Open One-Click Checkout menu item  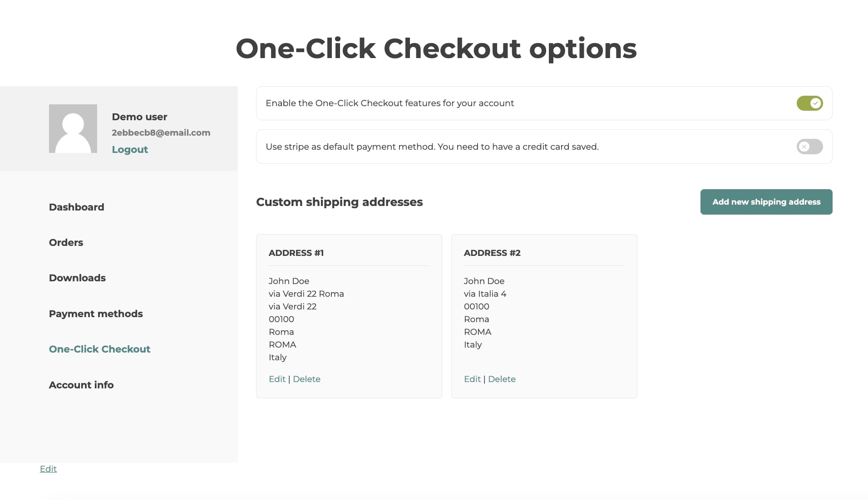(x=99, y=349)
